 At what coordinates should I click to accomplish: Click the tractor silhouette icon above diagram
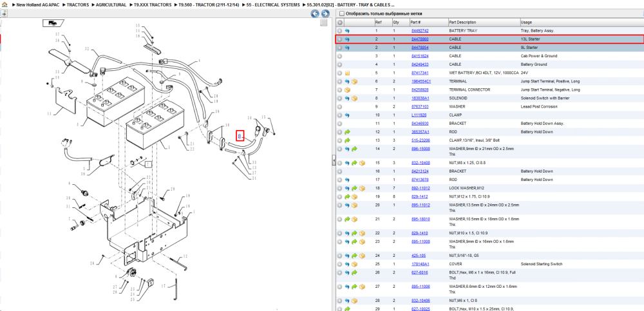[53, 23]
